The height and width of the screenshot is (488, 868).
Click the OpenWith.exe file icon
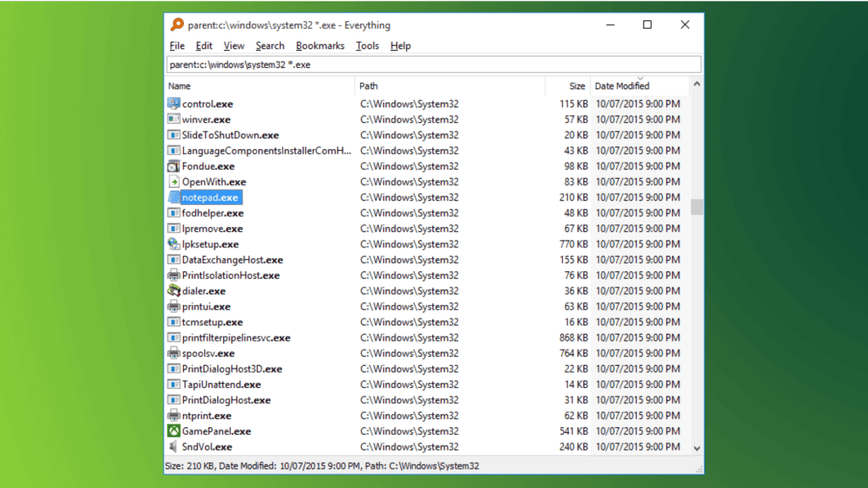point(174,182)
